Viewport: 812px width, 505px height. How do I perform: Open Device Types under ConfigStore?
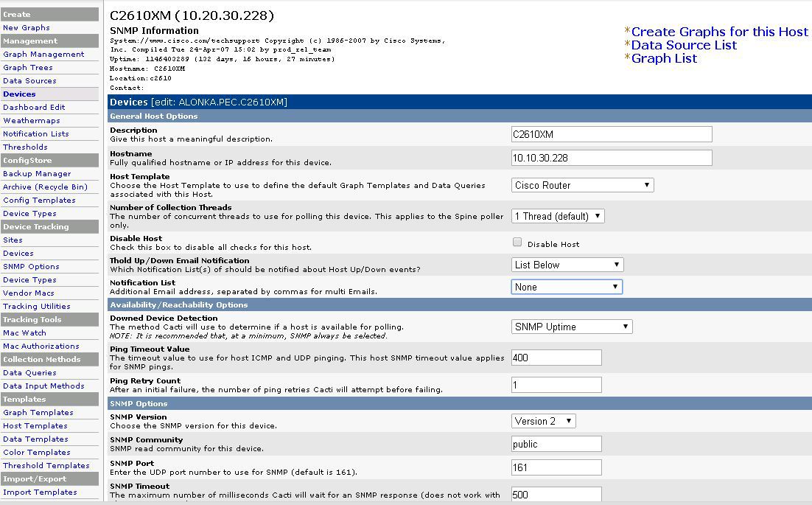(x=29, y=213)
